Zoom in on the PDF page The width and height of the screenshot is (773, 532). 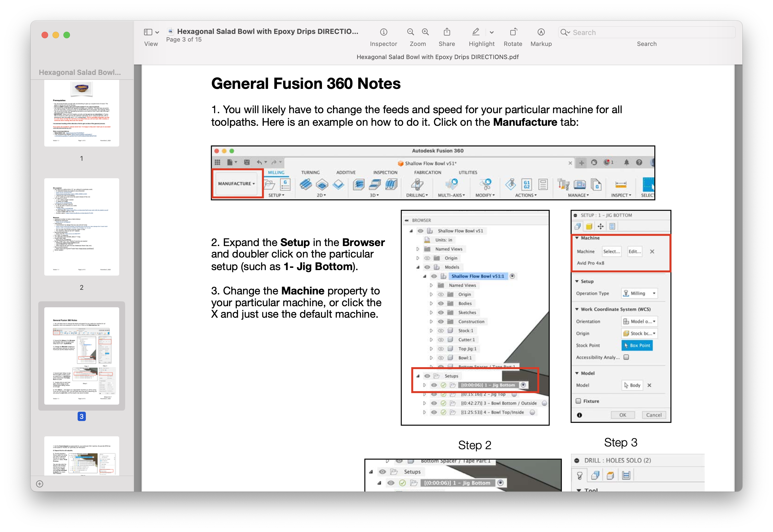(426, 32)
